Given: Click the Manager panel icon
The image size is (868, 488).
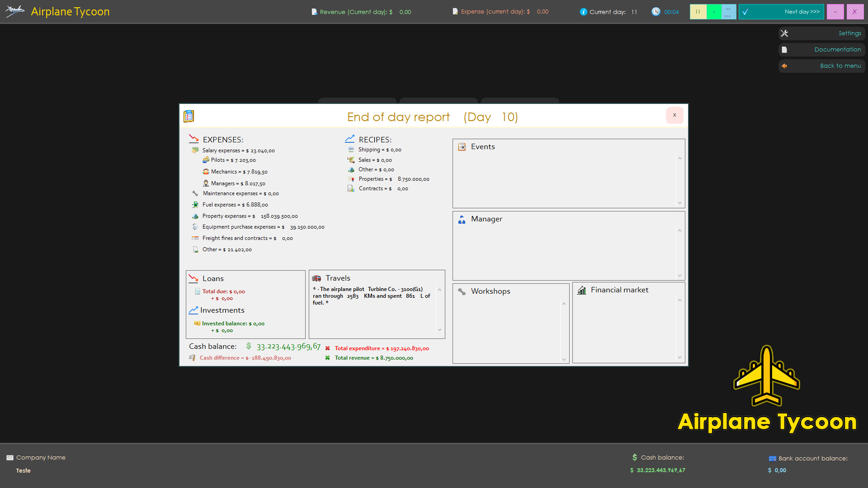Looking at the screenshot, I should click(462, 219).
